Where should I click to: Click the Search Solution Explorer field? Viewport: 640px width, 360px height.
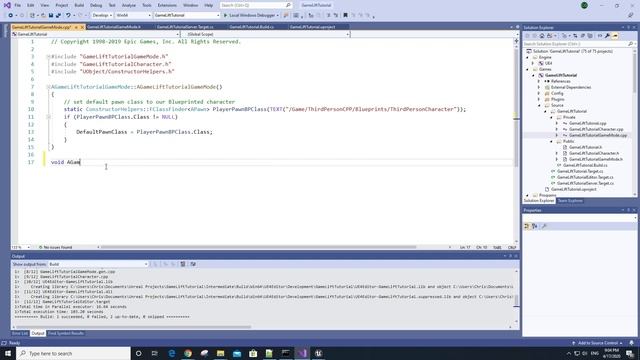(579, 44)
